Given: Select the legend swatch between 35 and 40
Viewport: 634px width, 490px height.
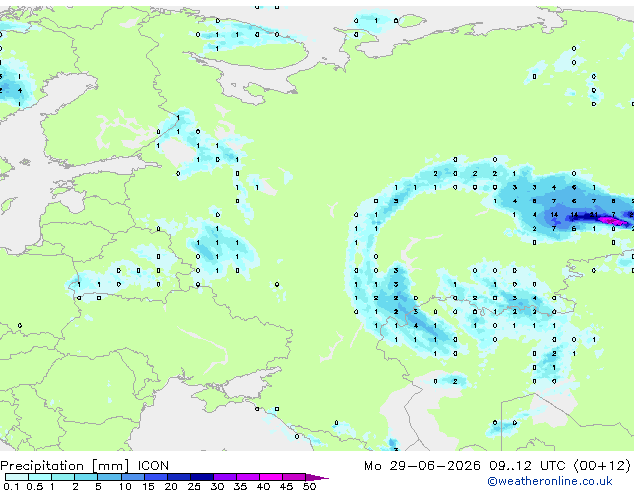Looking at the screenshot, I should [248, 477].
